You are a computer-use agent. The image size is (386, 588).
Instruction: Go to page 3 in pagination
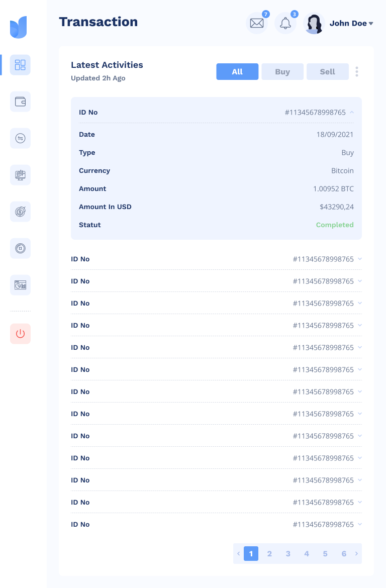(x=288, y=553)
